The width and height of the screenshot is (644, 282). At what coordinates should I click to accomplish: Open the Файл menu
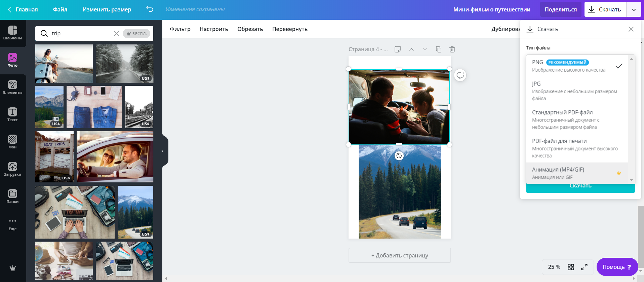coord(60,9)
